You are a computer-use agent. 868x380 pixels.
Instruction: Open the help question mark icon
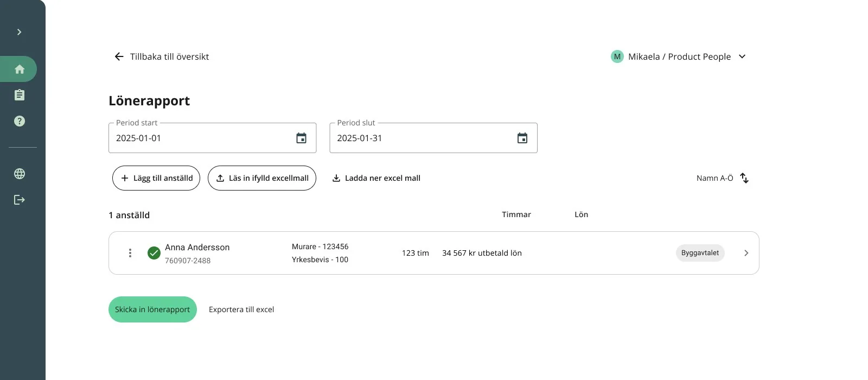[x=20, y=121]
